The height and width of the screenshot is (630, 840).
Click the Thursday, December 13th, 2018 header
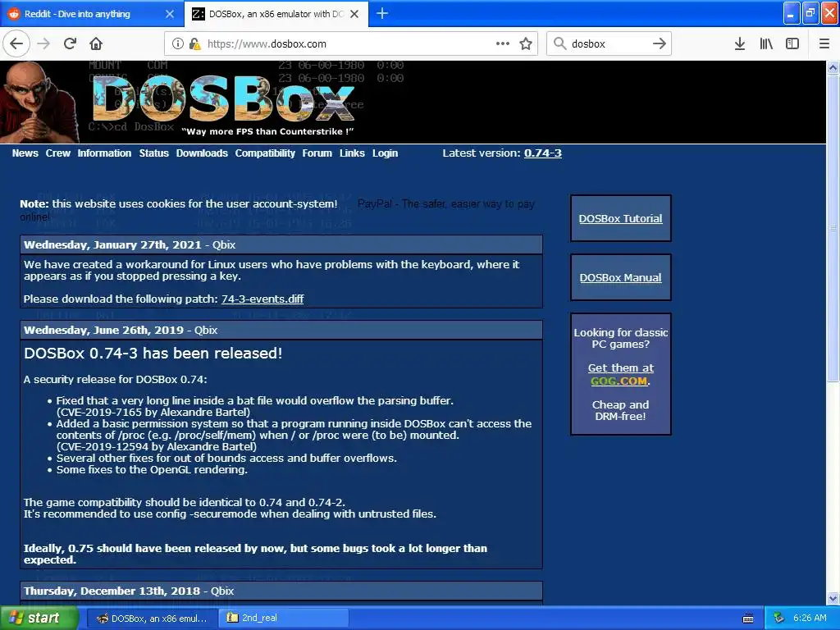(281, 591)
